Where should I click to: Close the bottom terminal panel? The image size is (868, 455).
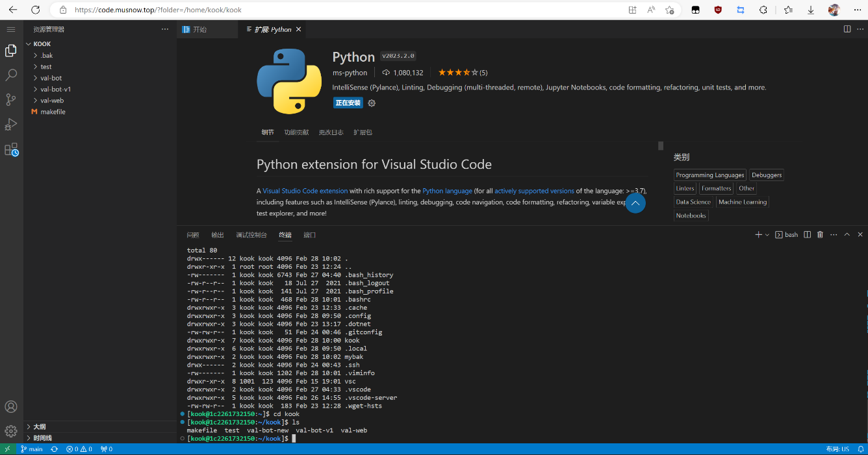click(860, 235)
